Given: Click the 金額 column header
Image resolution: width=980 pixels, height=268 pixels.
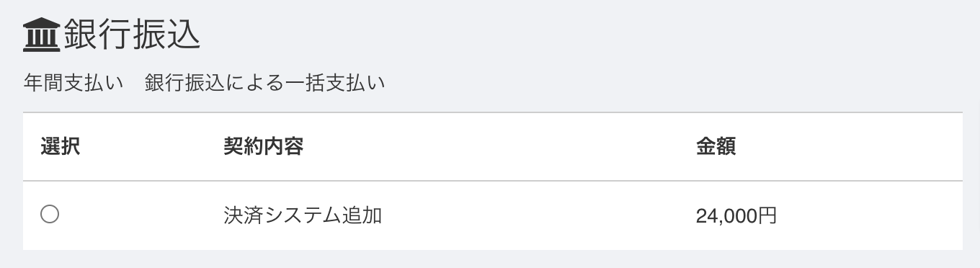Looking at the screenshot, I should pos(716,147).
